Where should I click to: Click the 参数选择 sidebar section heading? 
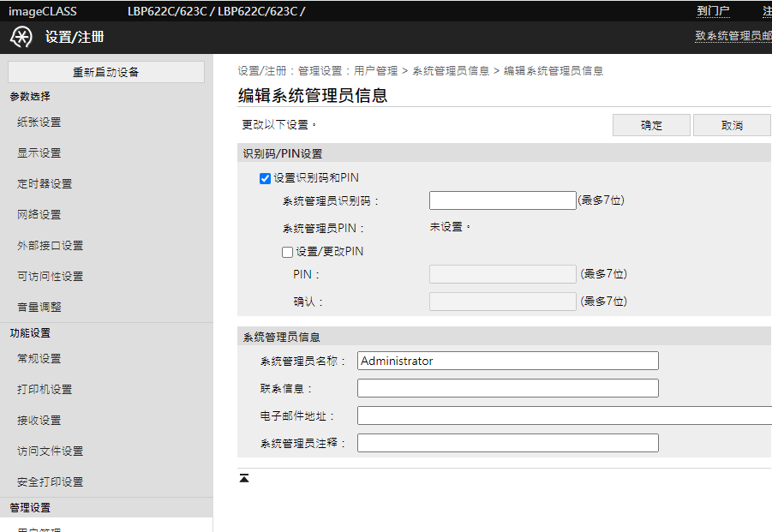click(x=30, y=97)
